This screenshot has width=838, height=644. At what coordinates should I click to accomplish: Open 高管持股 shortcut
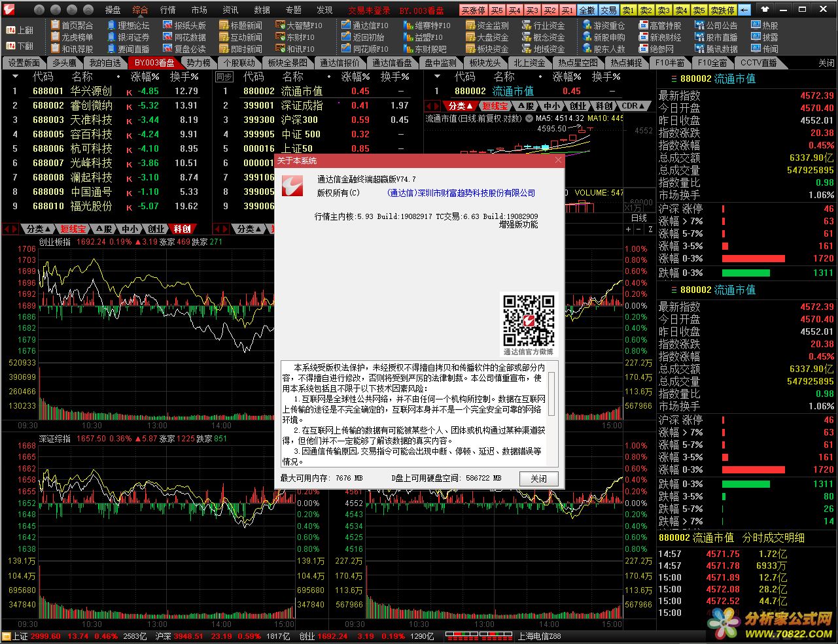pos(660,25)
